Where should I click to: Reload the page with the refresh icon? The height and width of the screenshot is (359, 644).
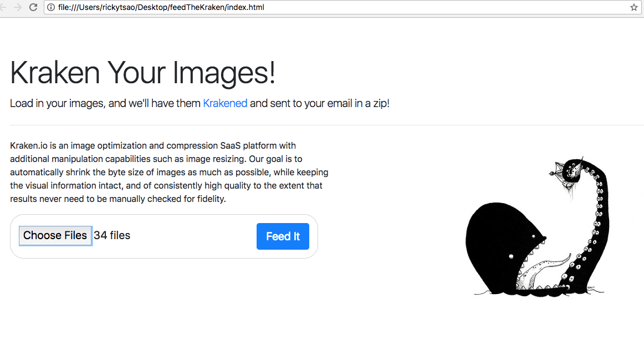[x=33, y=7]
